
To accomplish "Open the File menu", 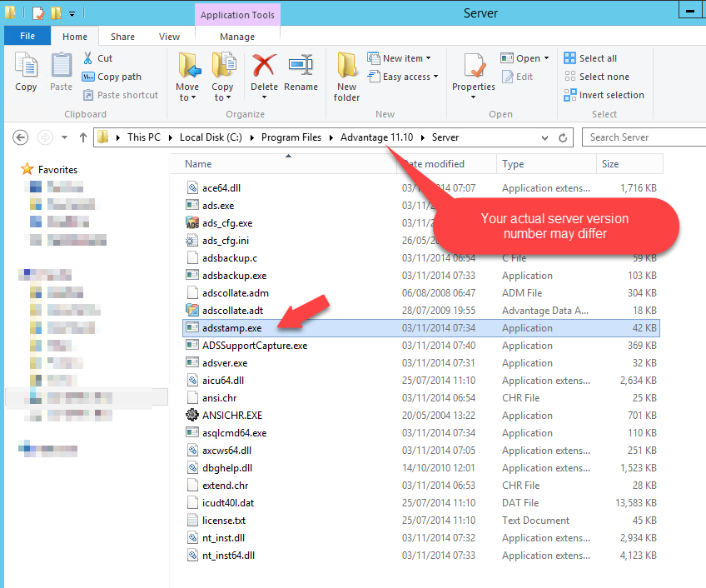I will tap(27, 37).
